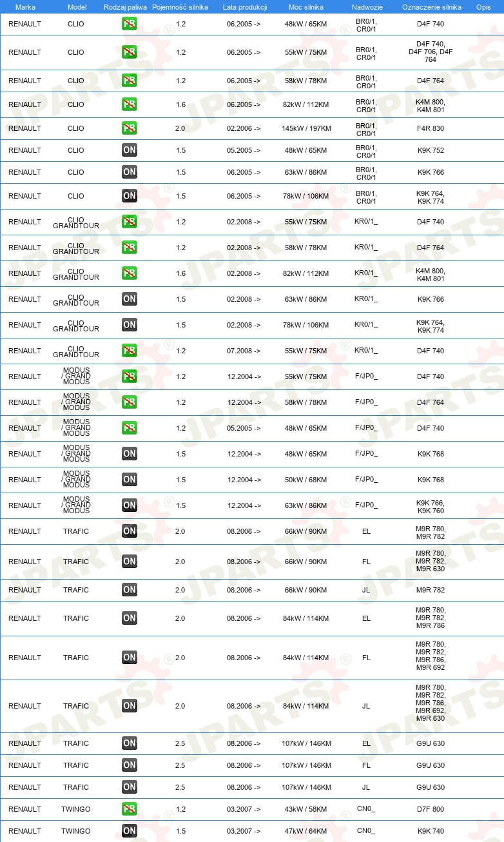
Task: Click the petrol icon in the TWINGO 1.2 row
Action: [130, 809]
